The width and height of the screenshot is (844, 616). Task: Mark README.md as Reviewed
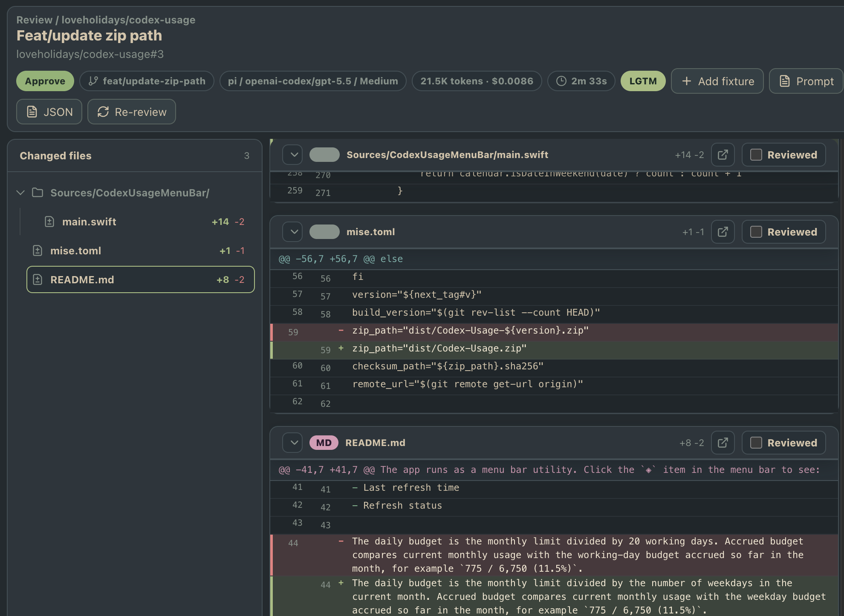783,443
